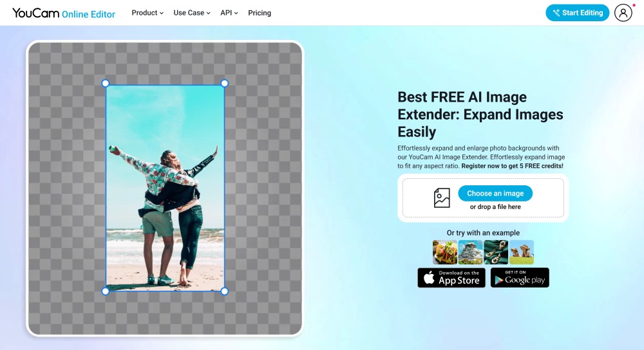Image resolution: width=644 pixels, height=350 pixels.
Task: Expand the Product dropdown menu
Action: click(x=147, y=13)
